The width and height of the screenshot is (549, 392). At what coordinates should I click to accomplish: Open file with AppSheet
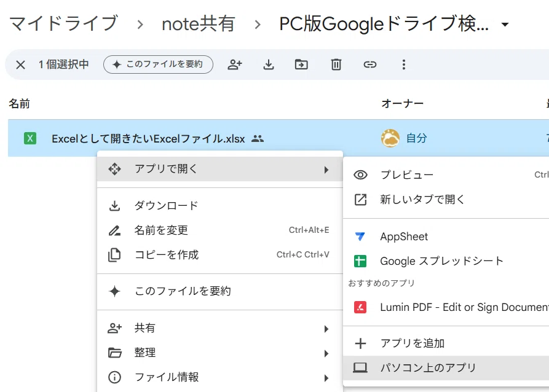(x=446, y=237)
